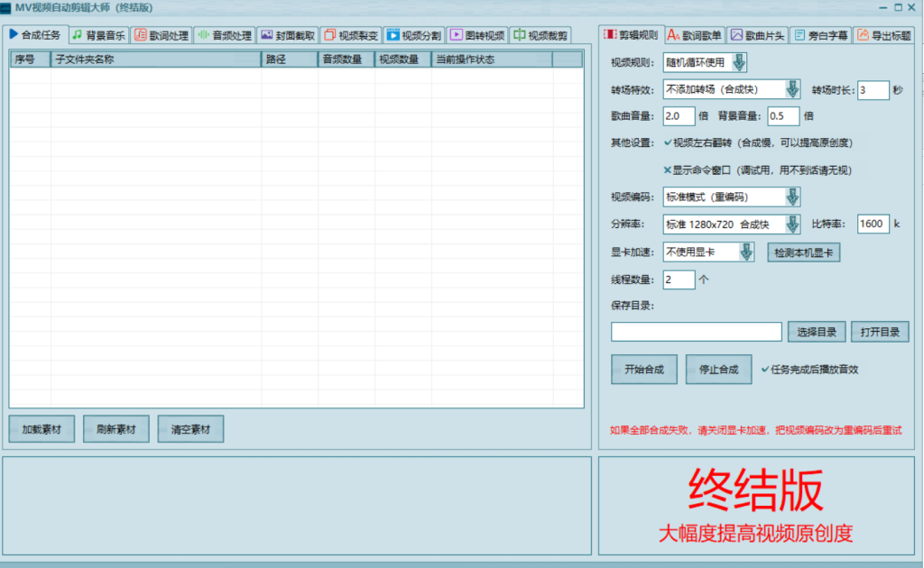924x568 pixels.
Task: Click the 加载素材 button
Action: pyautogui.click(x=42, y=430)
